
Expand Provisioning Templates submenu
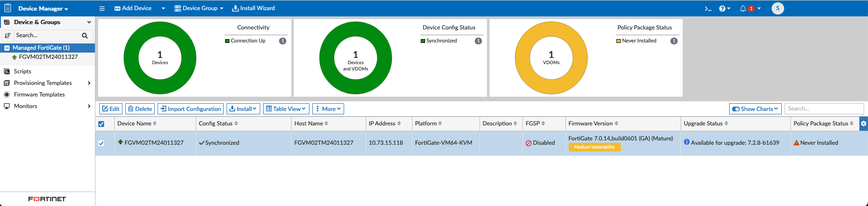(89, 83)
